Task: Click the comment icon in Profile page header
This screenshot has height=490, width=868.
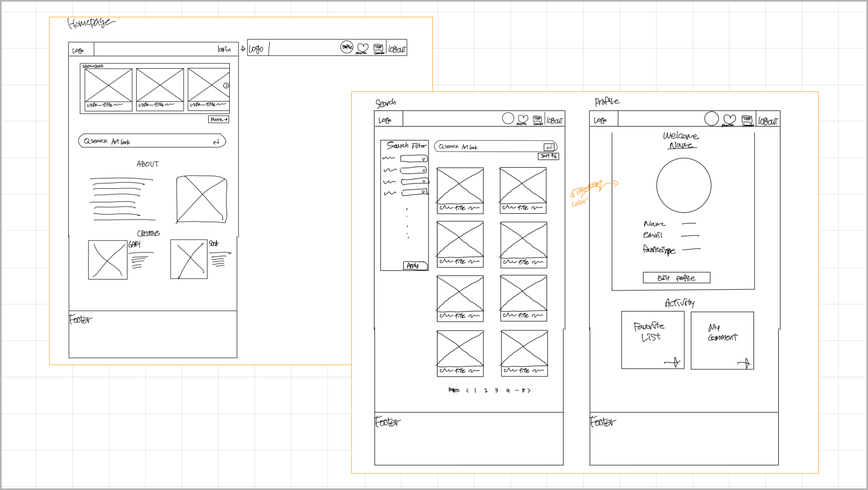Action: [746, 120]
